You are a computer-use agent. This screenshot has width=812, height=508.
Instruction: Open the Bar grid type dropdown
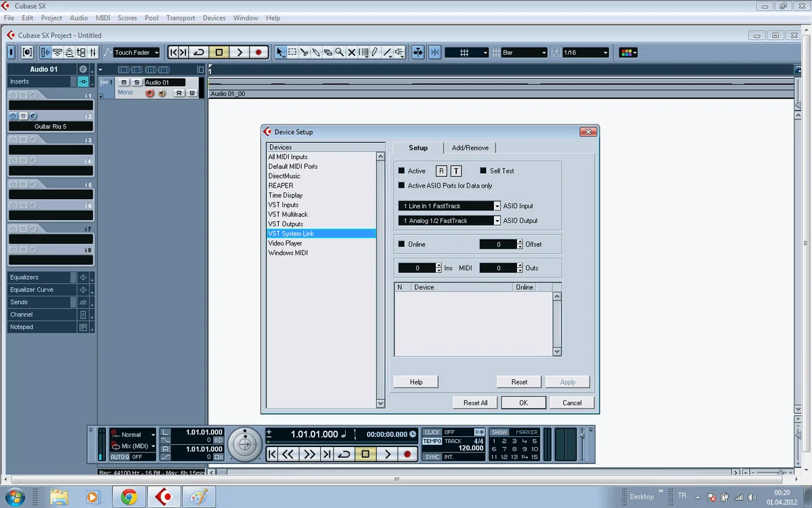[524, 52]
